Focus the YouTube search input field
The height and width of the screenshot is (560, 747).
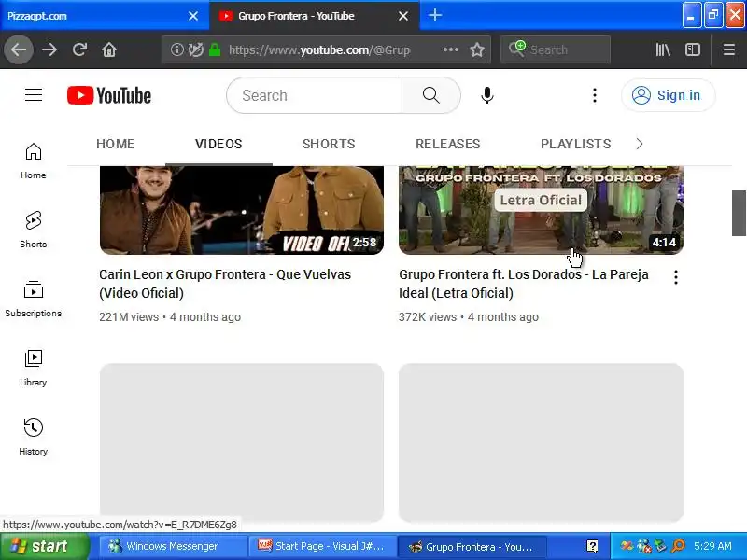[315, 95]
